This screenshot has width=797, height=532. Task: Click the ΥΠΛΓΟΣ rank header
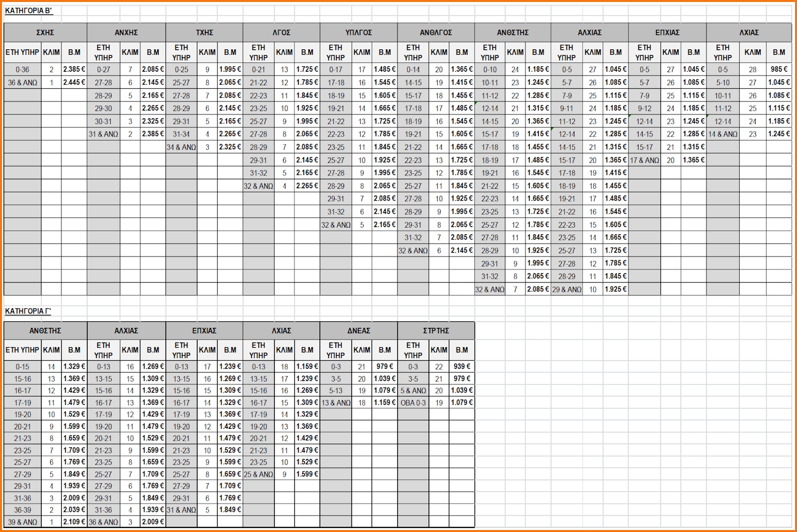(x=359, y=32)
